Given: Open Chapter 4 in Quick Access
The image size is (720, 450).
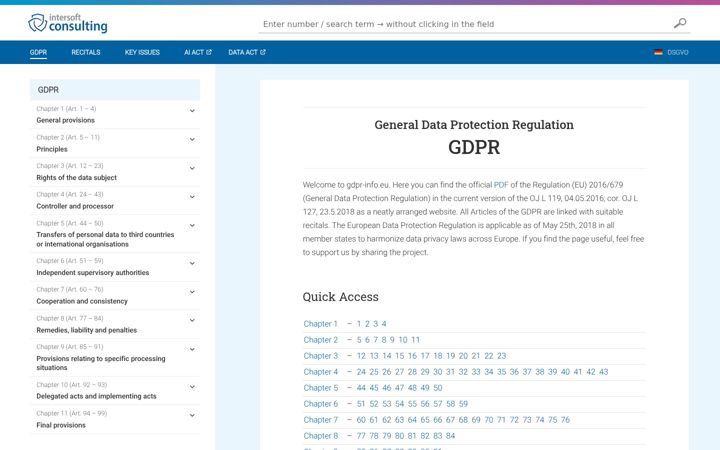Looking at the screenshot, I should (x=321, y=372).
